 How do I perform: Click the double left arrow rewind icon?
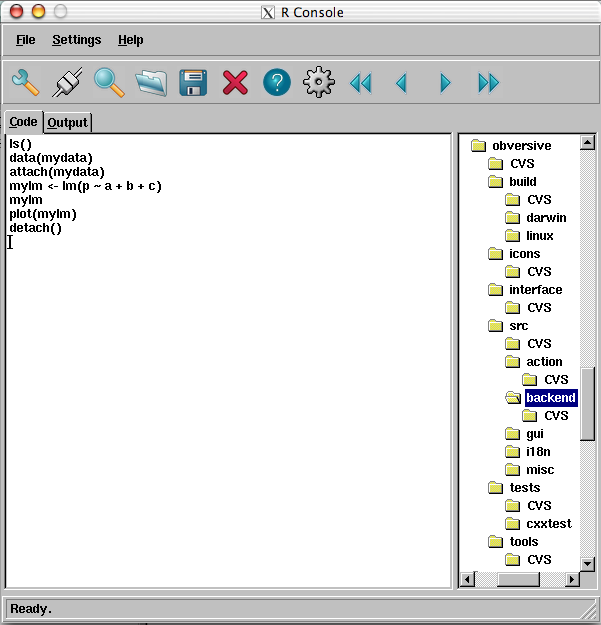pos(361,83)
